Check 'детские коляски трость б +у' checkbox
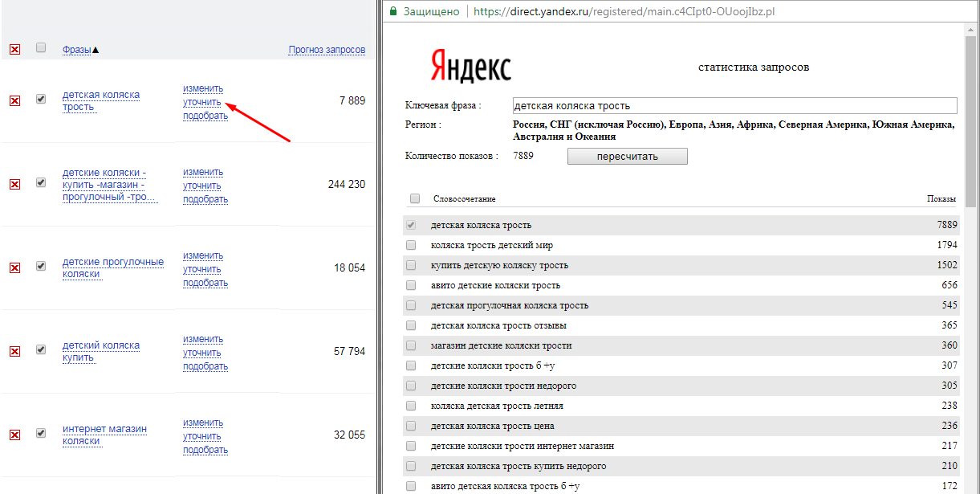Image resolution: width=980 pixels, height=494 pixels. click(x=411, y=365)
